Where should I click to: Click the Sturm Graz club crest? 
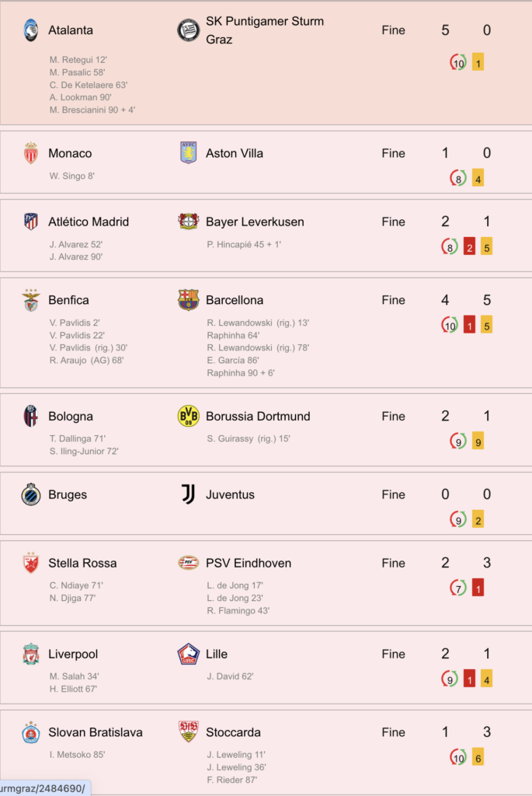(188, 30)
